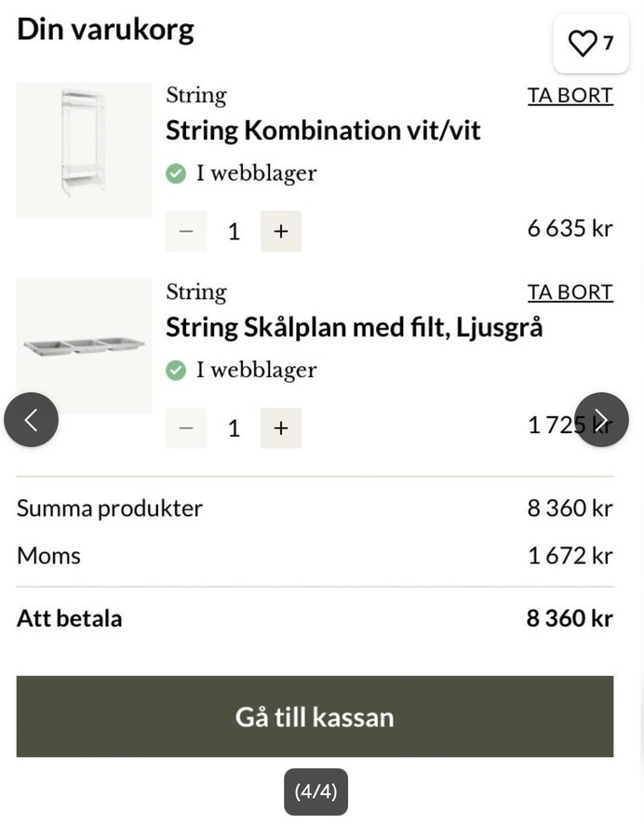Viewport: 644px width, 838px height.
Task: Click green stock checkmark for String Skålplan
Action: pos(176,370)
